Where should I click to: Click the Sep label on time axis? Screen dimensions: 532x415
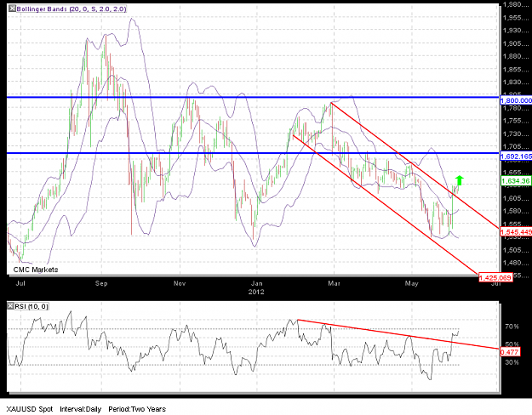pos(101,283)
